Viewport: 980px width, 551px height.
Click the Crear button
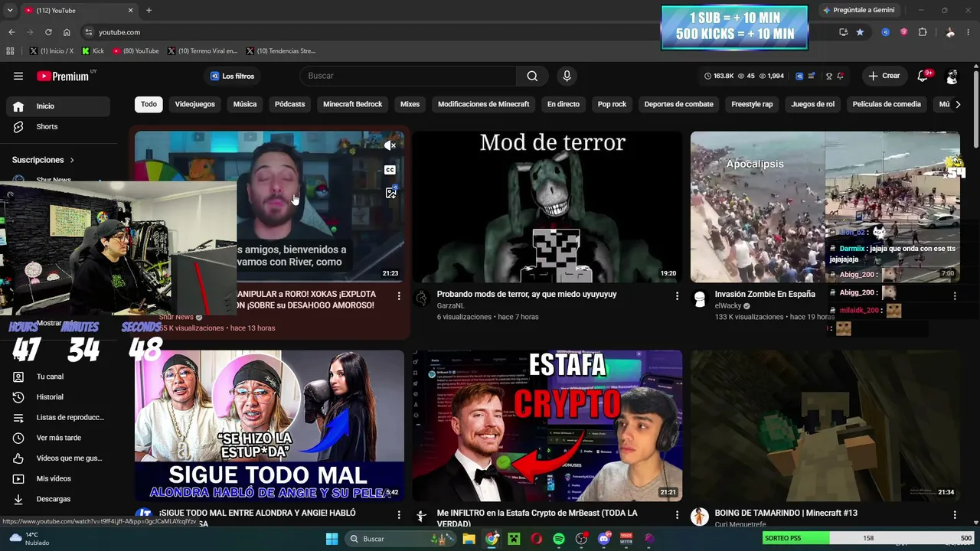(x=884, y=76)
